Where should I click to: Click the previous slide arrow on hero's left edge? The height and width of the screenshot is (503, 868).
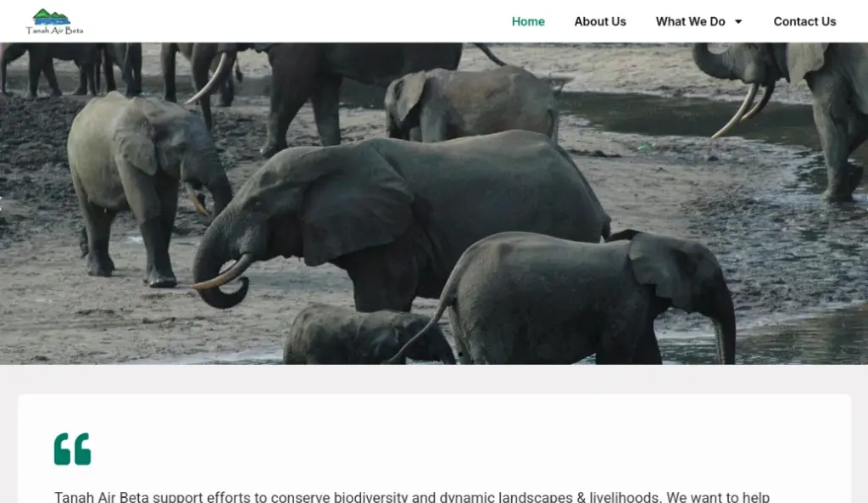pyautogui.click(x=3, y=204)
